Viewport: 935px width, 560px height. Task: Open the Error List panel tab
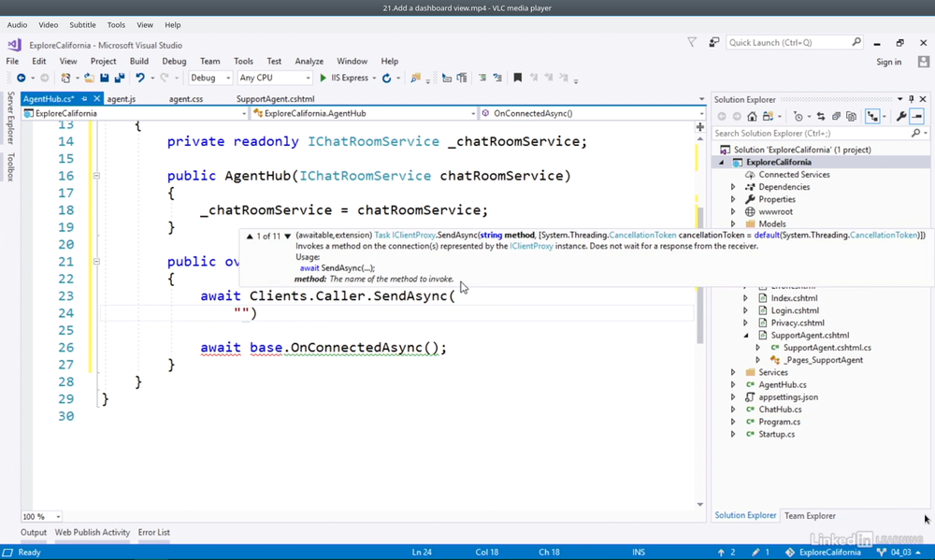tap(154, 533)
